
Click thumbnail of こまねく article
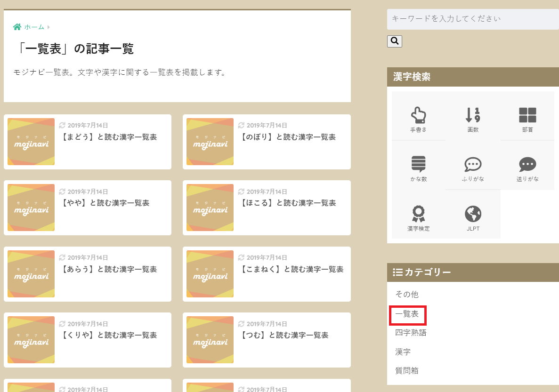pyautogui.click(x=210, y=274)
